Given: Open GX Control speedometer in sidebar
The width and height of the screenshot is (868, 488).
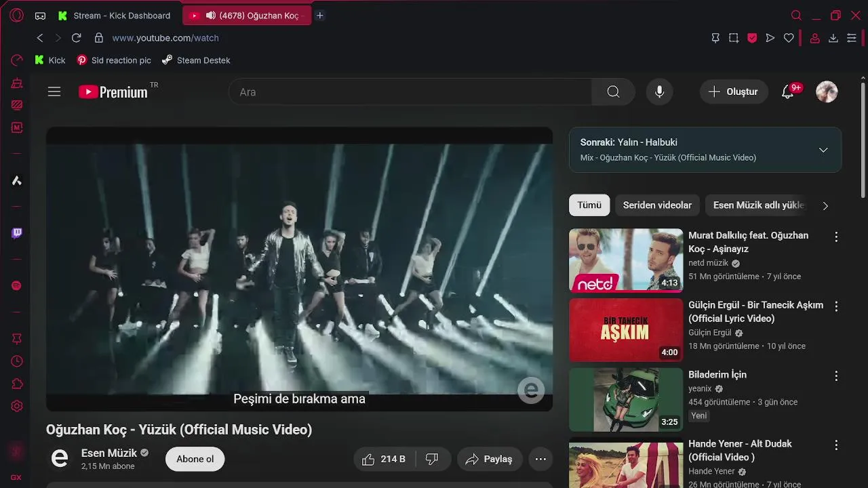Looking at the screenshot, I should 17,60.
